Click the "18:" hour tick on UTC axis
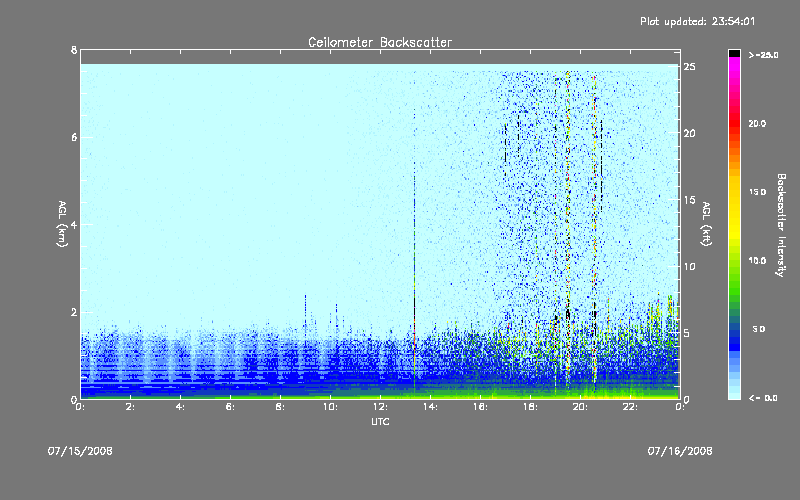 [530, 407]
